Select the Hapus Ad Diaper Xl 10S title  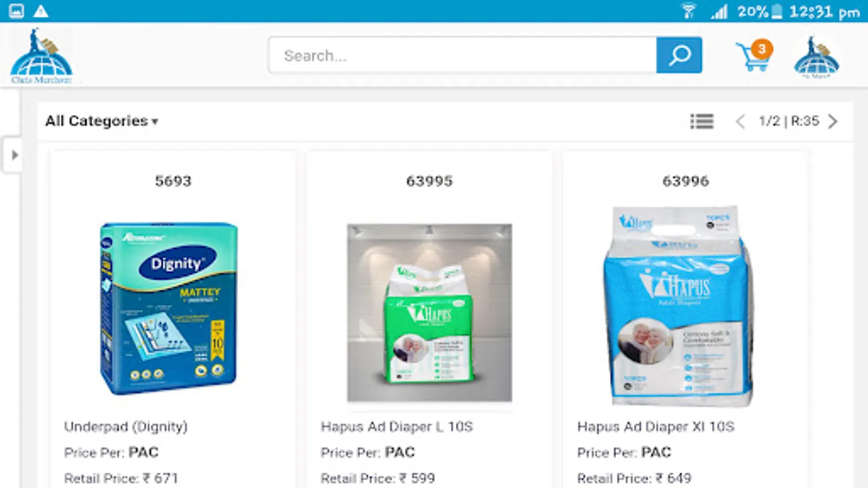[655, 427]
